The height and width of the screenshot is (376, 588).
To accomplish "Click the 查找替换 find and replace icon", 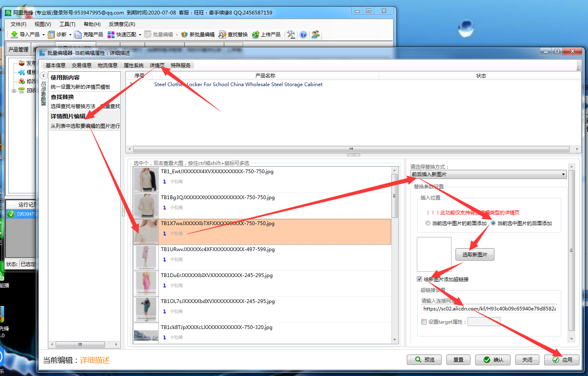I will click(x=222, y=35).
